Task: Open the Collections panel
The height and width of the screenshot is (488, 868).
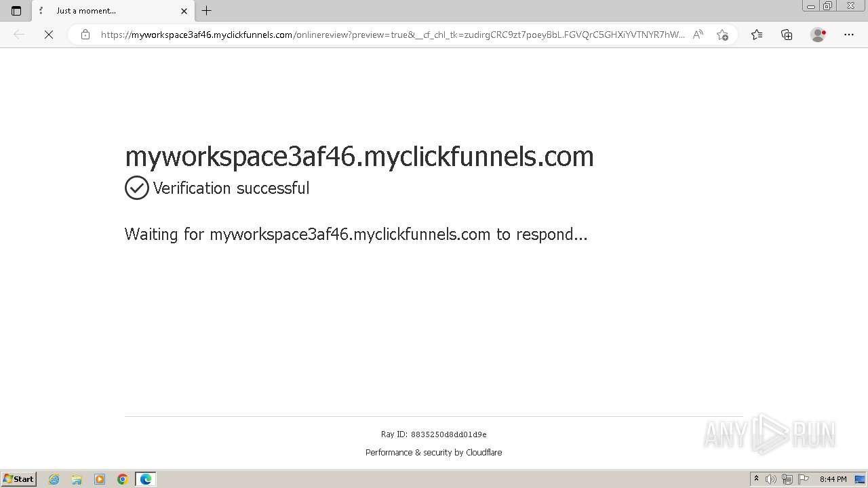Action: pos(787,35)
